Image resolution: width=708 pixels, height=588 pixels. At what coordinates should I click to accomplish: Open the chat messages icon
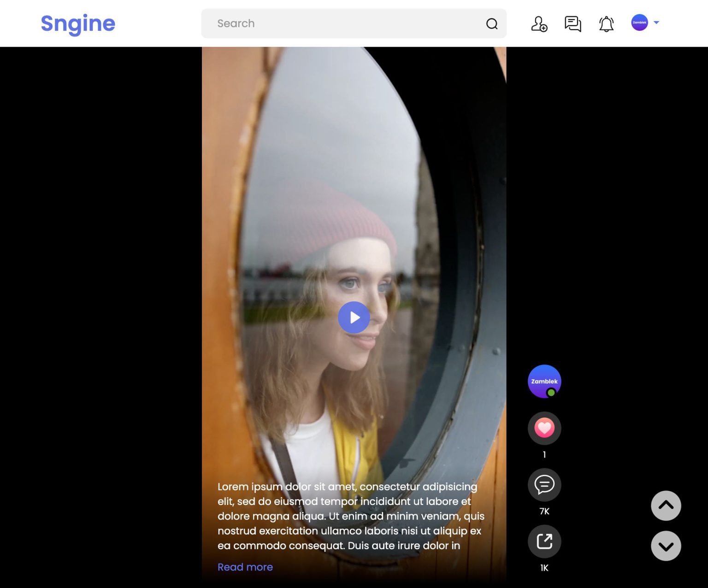point(572,24)
